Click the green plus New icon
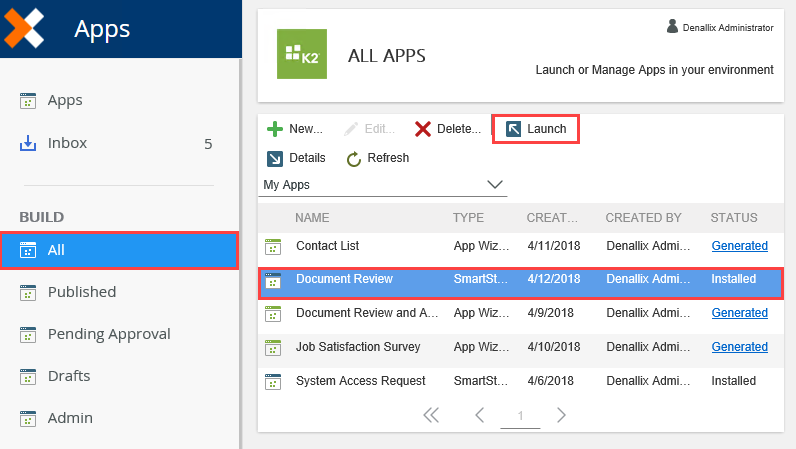 [x=275, y=129]
